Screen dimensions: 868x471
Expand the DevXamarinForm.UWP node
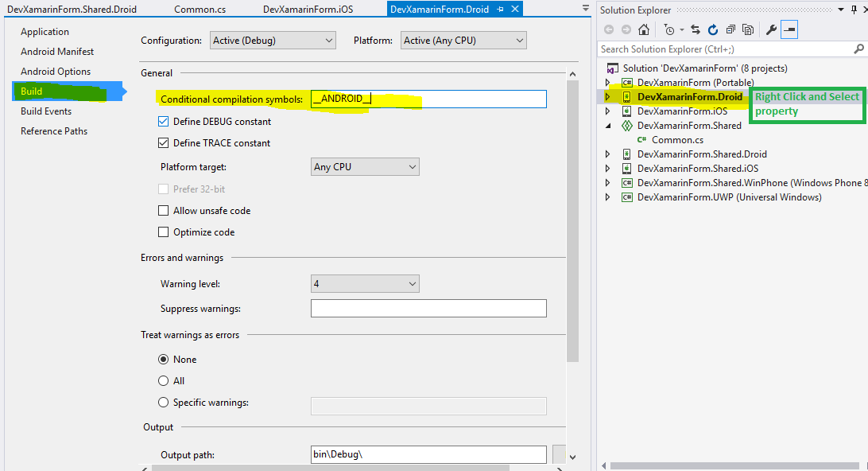pos(608,197)
